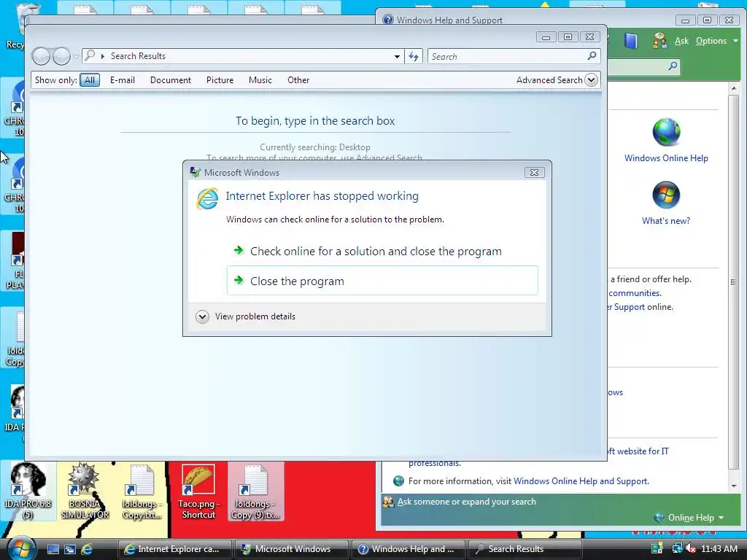Image resolution: width=747 pixels, height=560 pixels.
Task: Close the Microsoft Windows error dialog
Action: tap(534, 172)
